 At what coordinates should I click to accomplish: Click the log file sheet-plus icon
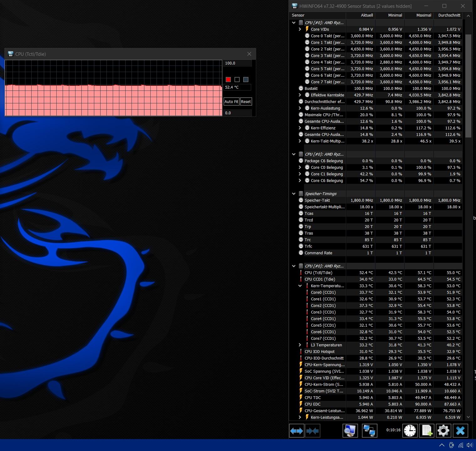click(427, 431)
